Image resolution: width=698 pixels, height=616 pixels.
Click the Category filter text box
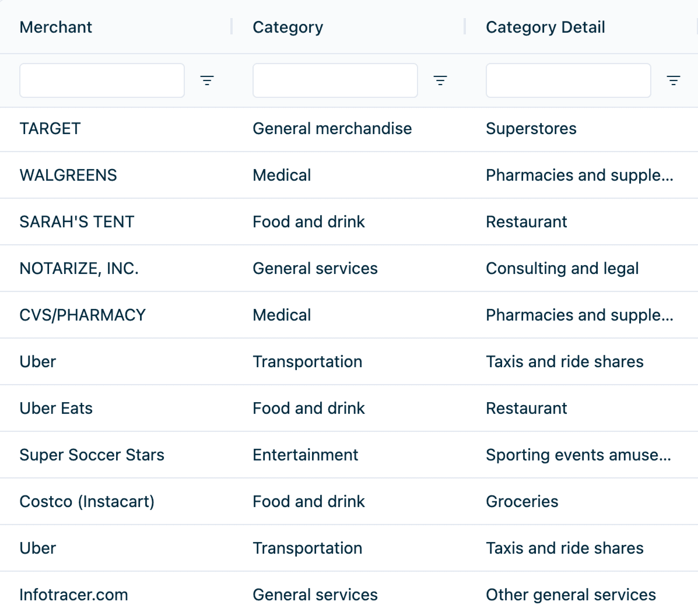click(335, 80)
